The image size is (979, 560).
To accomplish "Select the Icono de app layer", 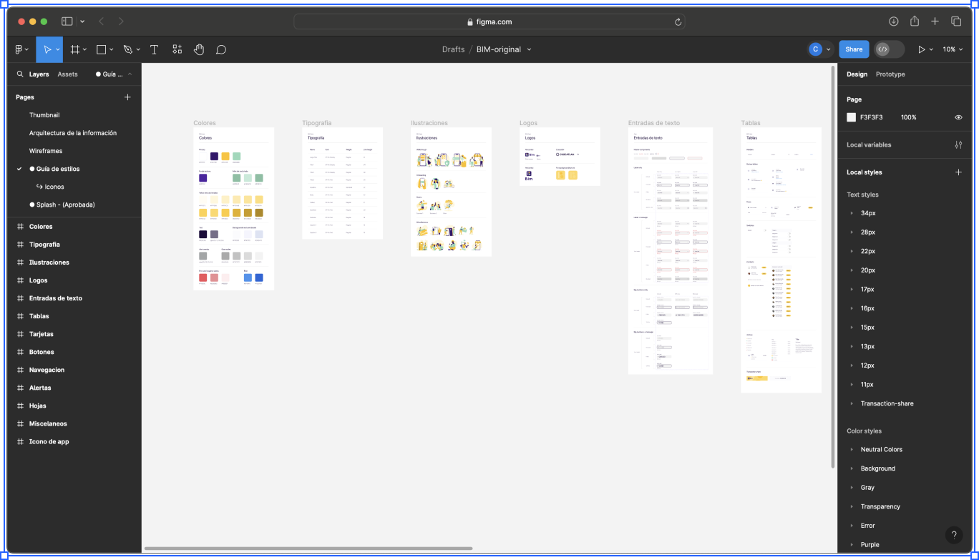I will [49, 441].
